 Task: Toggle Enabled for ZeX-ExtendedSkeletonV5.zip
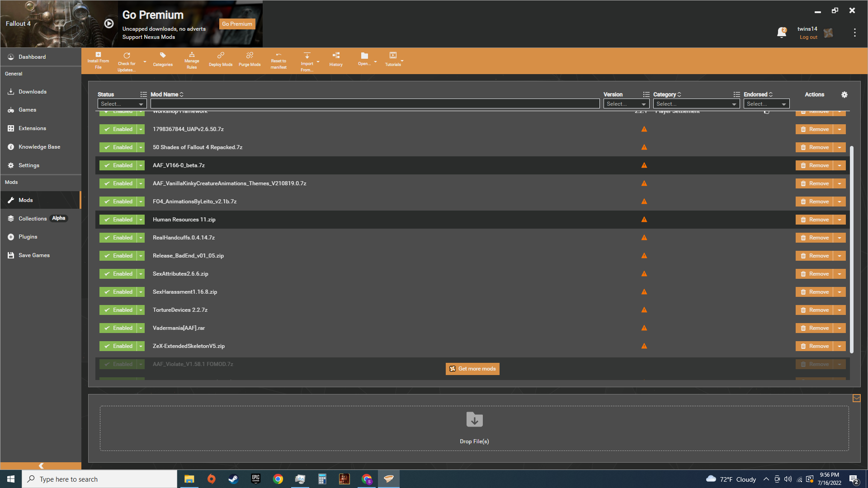coord(118,346)
